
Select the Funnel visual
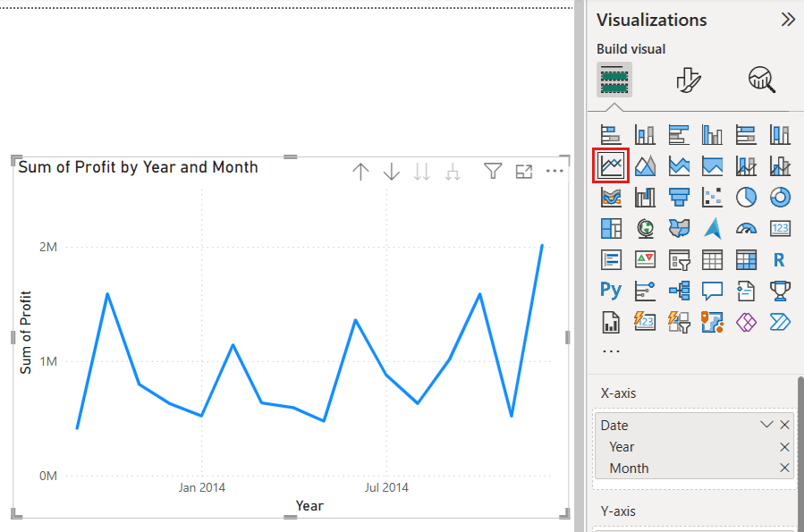click(x=679, y=198)
